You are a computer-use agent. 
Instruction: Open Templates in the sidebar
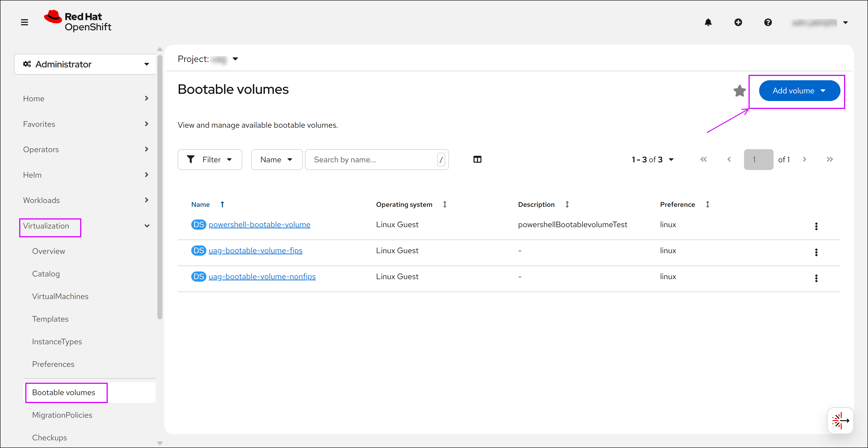coord(50,319)
